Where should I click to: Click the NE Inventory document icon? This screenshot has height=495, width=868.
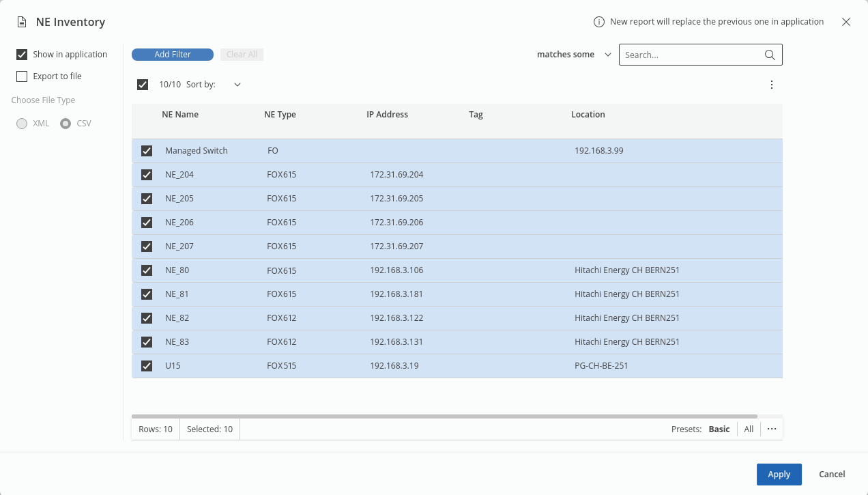point(22,22)
